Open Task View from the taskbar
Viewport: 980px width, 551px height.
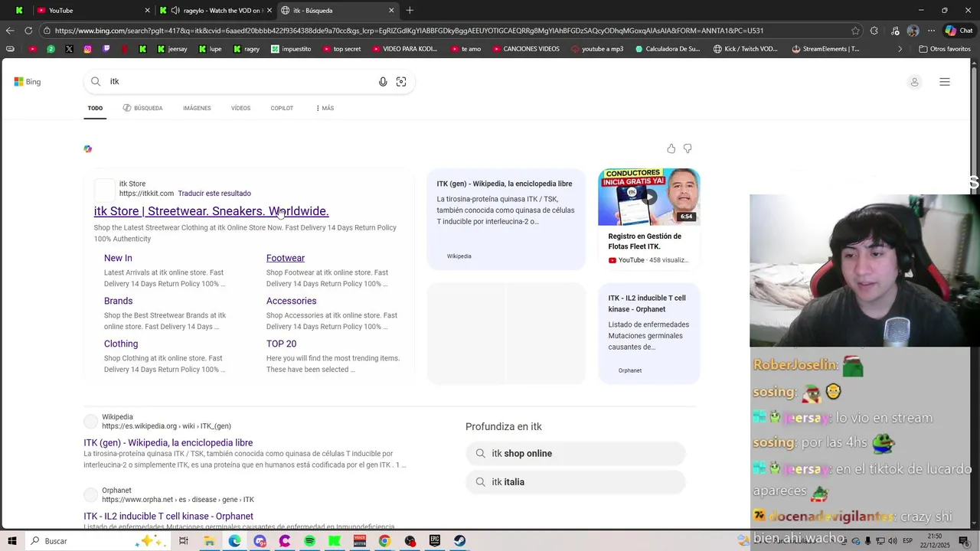pyautogui.click(x=184, y=541)
